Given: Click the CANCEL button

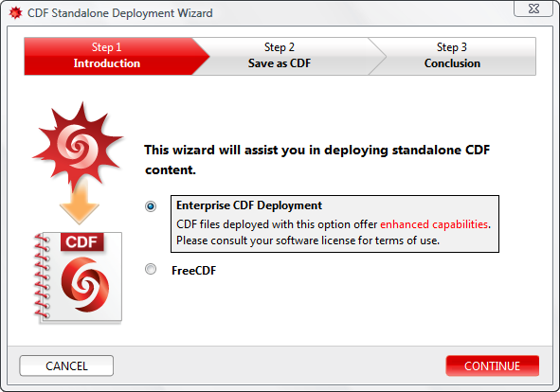Looking at the screenshot, I should [x=66, y=365].
